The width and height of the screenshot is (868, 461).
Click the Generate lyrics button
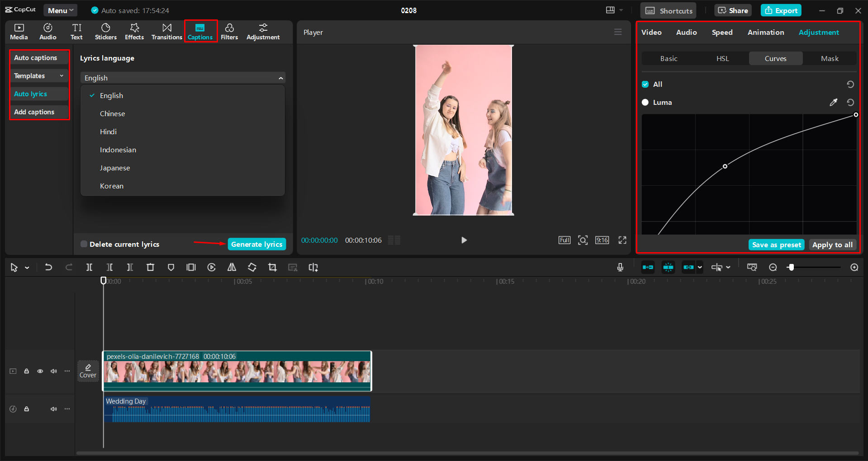(x=256, y=244)
